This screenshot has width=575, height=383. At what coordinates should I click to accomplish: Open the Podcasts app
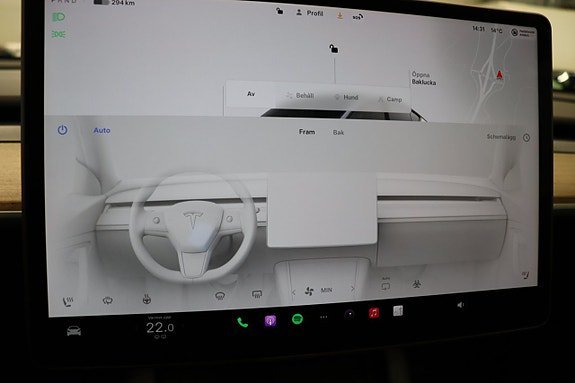[270, 321]
